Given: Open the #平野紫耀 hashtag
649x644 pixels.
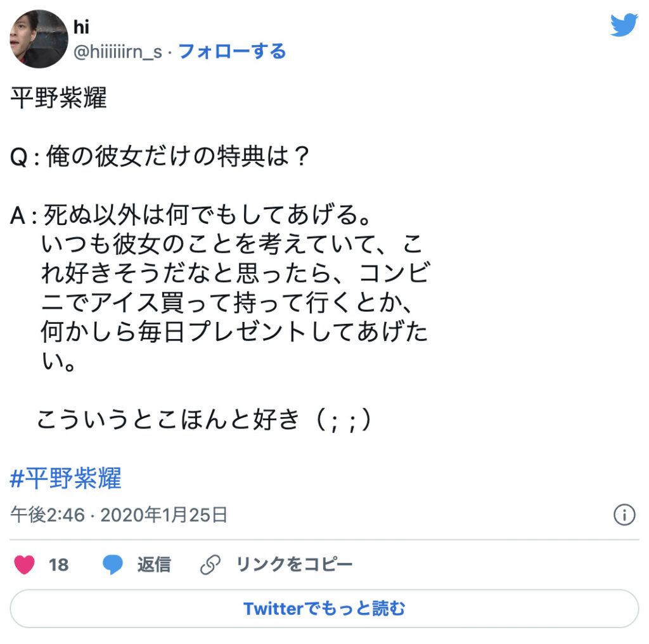Looking at the screenshot, I should (x=66, y=479).
